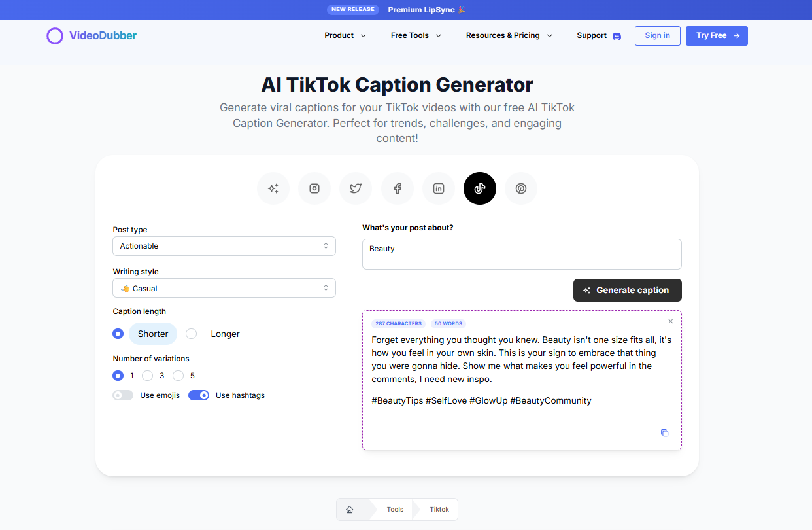Screen dimensions: 812x530
Task: Expand the Resources & Pricing menu
Action: [x=509, y=35]
